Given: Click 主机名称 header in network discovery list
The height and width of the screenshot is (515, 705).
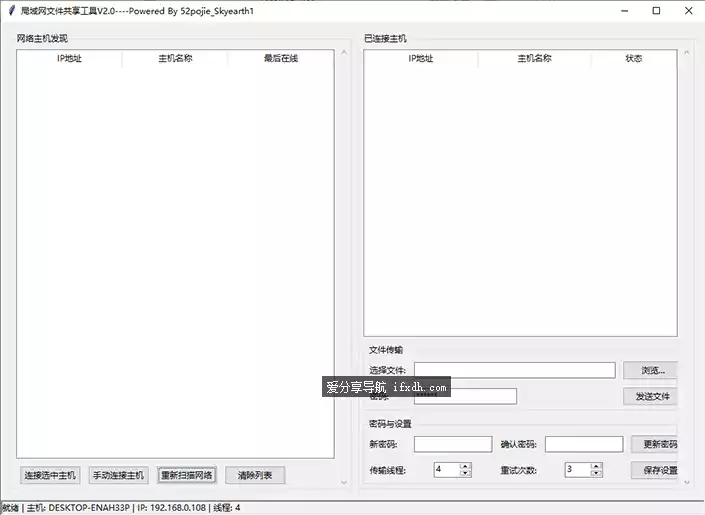Looking at the screenshot, I should click(x=175, y=58).
